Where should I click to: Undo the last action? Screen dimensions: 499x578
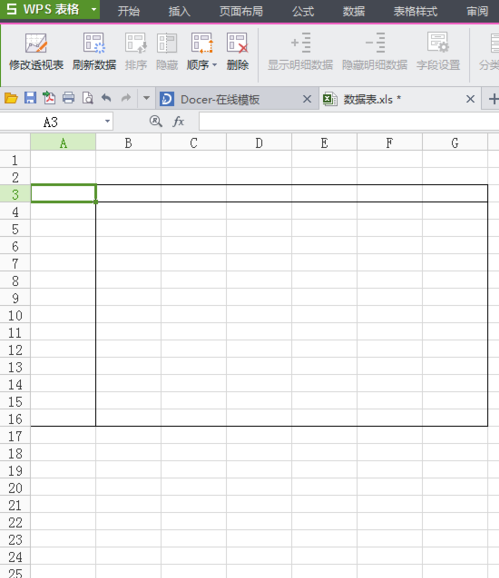click(107, 98)
